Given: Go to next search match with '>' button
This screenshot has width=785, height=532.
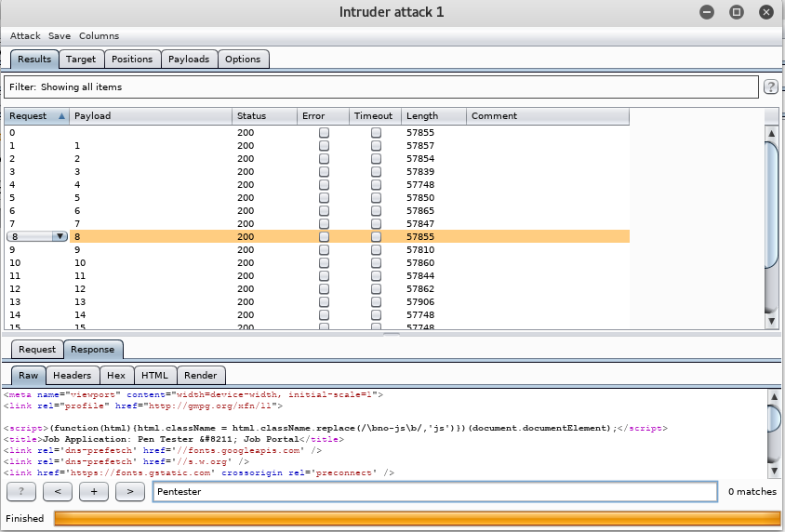Looking at the screenshot, I should click(130, 491).
